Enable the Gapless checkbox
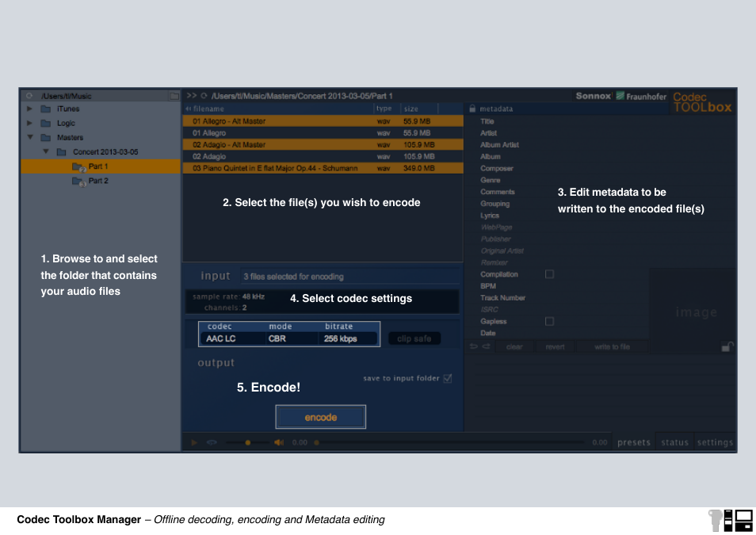The width and height of the screenshot is (756, 535). pyautogui.click(x=549, y=321)
